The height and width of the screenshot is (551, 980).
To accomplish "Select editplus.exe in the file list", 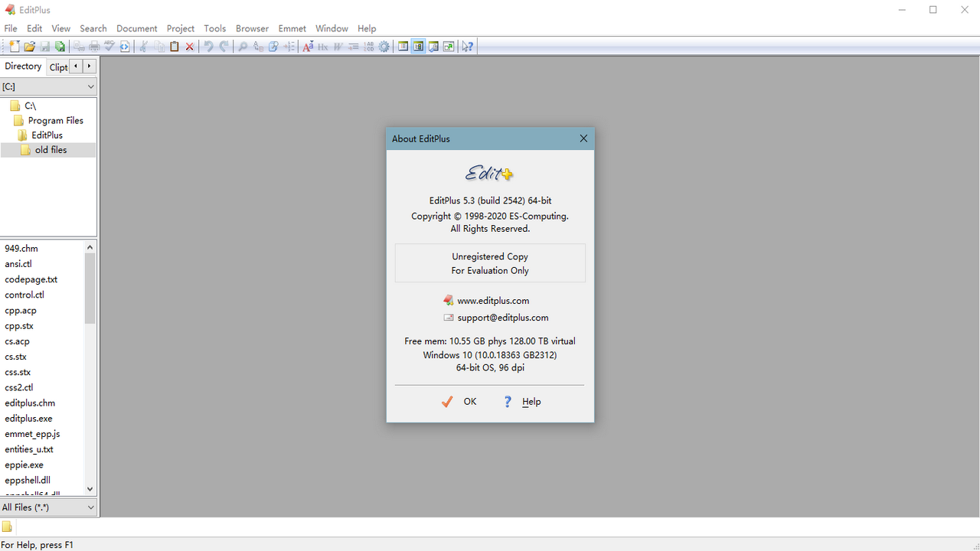I will 28,418.
